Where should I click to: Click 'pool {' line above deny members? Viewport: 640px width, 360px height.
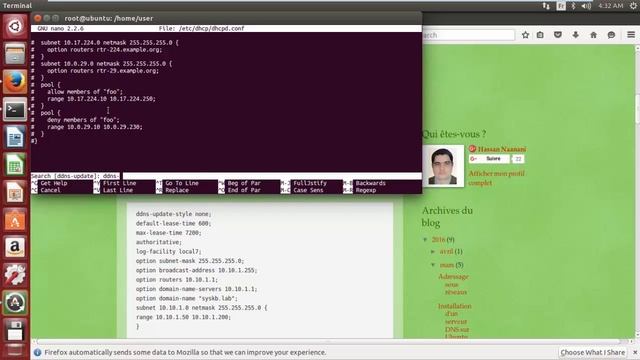(x=50, y=113)
